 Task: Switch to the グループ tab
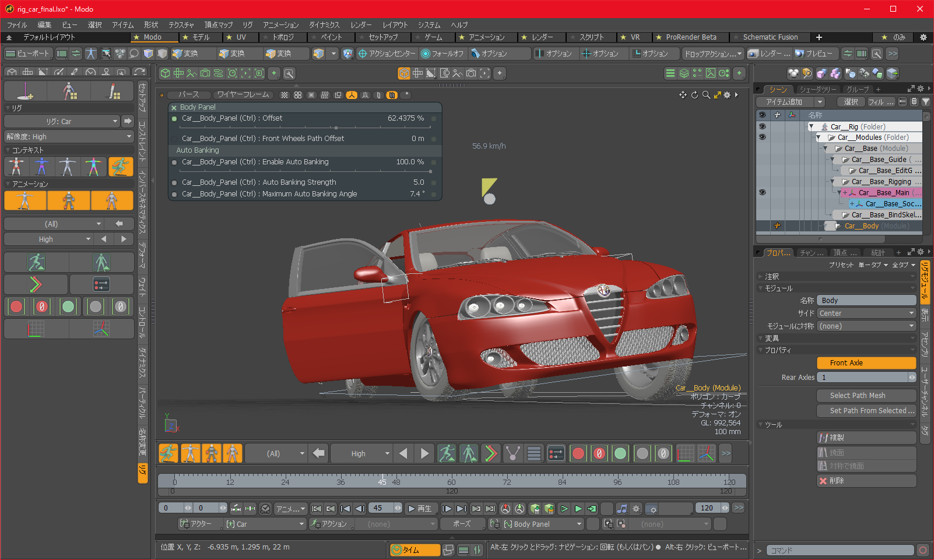pyautogui.click(x=857, y=89)
